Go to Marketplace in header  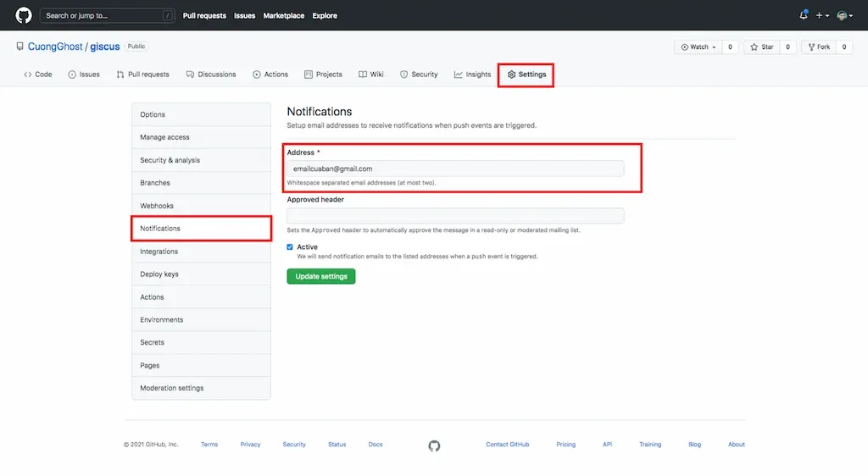tap(283, 15)
